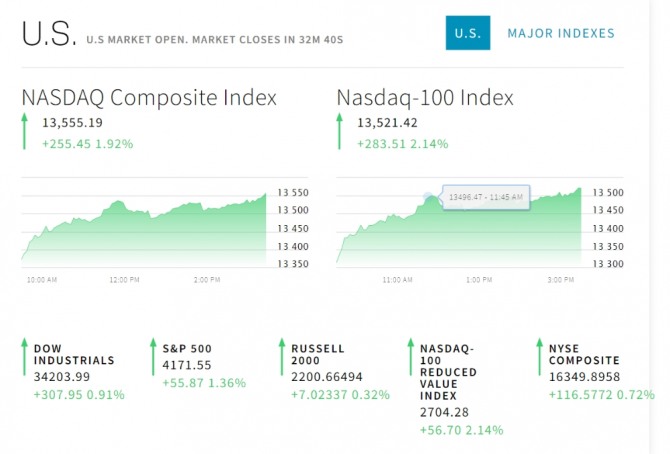Open the Nasdaq-100 Index heading link
Screen dimensions: 670x454
pos(425,98)
